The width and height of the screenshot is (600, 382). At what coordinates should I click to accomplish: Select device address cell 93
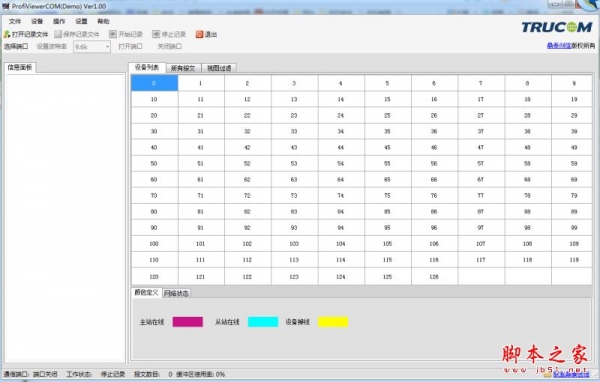[x=294, y=228]
